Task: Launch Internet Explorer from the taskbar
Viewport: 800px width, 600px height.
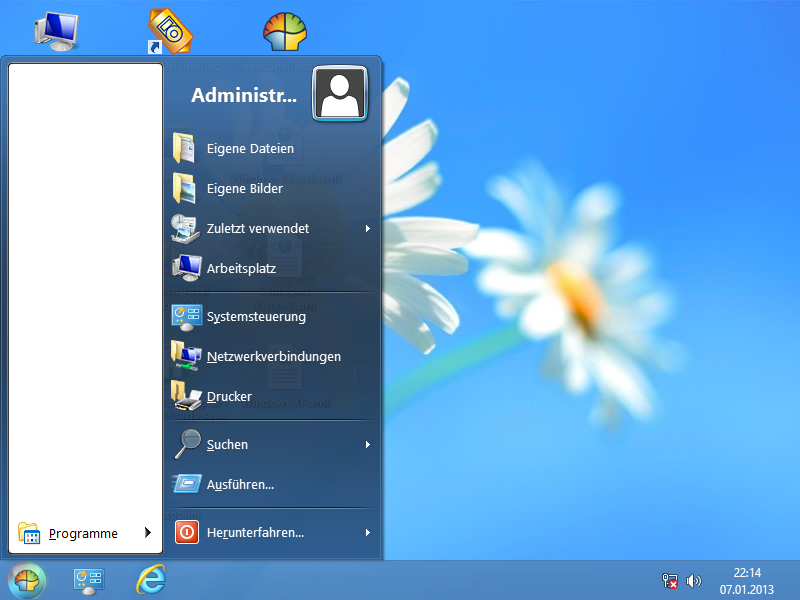Action: click(151, 580)
